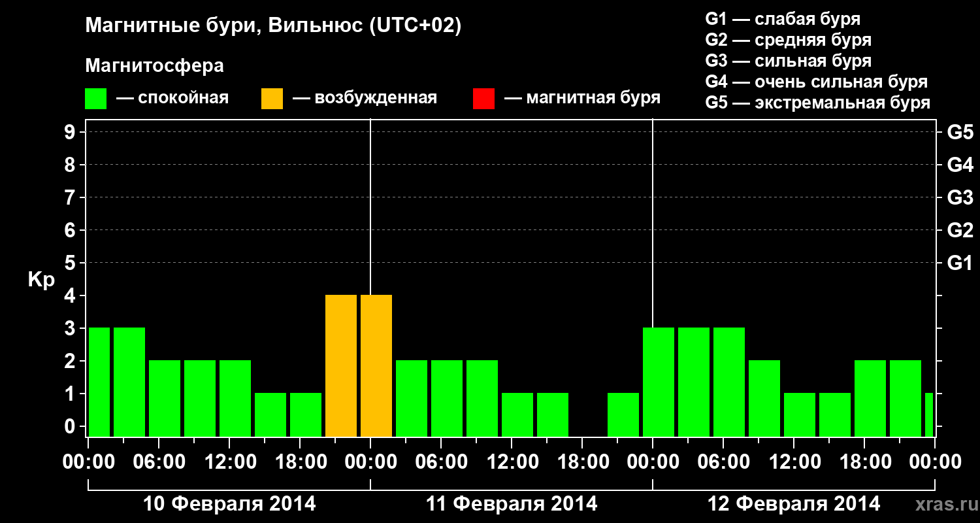Click the Kp axis value '4'
The height and width of the screenshot is (523, 980).
point(71,295)
